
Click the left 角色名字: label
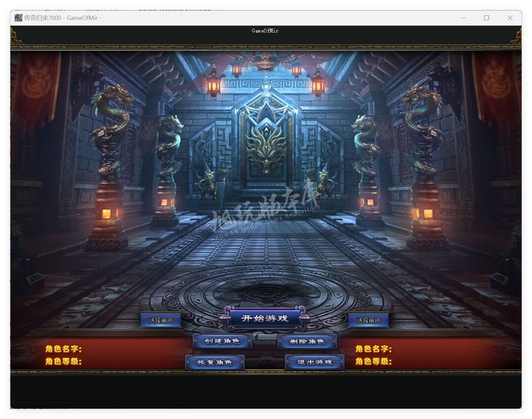(x=63, y=349)
